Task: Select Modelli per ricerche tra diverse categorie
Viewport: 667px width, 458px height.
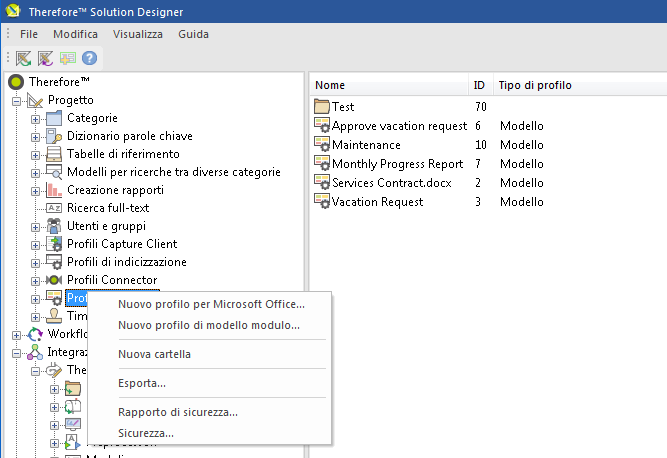Action: coord(174,172)
